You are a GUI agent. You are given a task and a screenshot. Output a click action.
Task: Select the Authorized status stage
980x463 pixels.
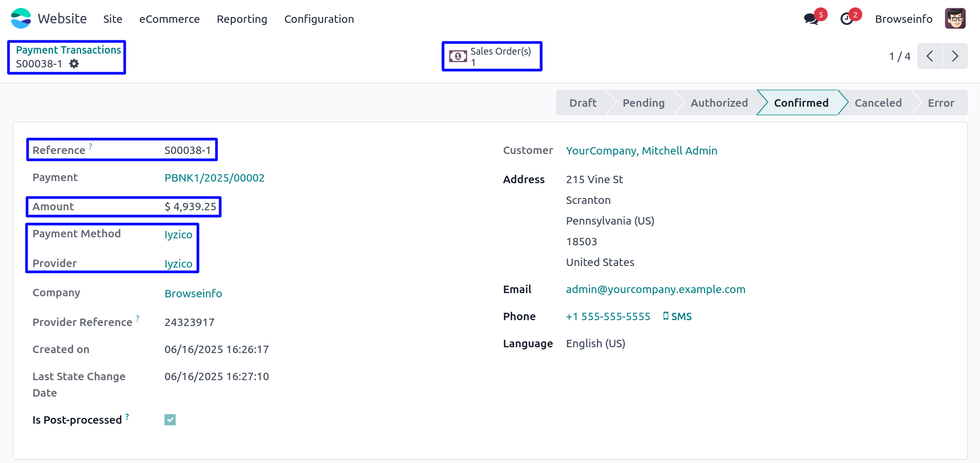(719, 102)
